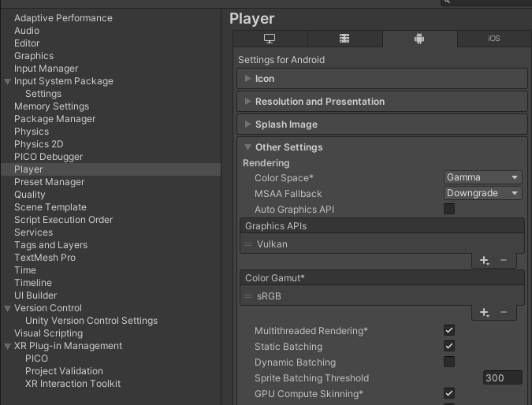The image size is (532, 405).
Task: Click the Sprite Batching Threshold field
Action: 503,377
